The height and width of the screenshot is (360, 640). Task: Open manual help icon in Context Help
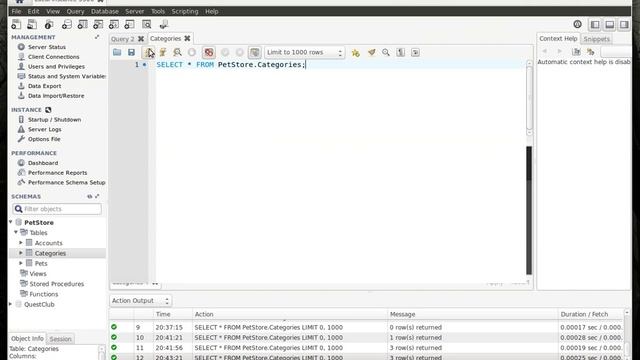(576, 51)
